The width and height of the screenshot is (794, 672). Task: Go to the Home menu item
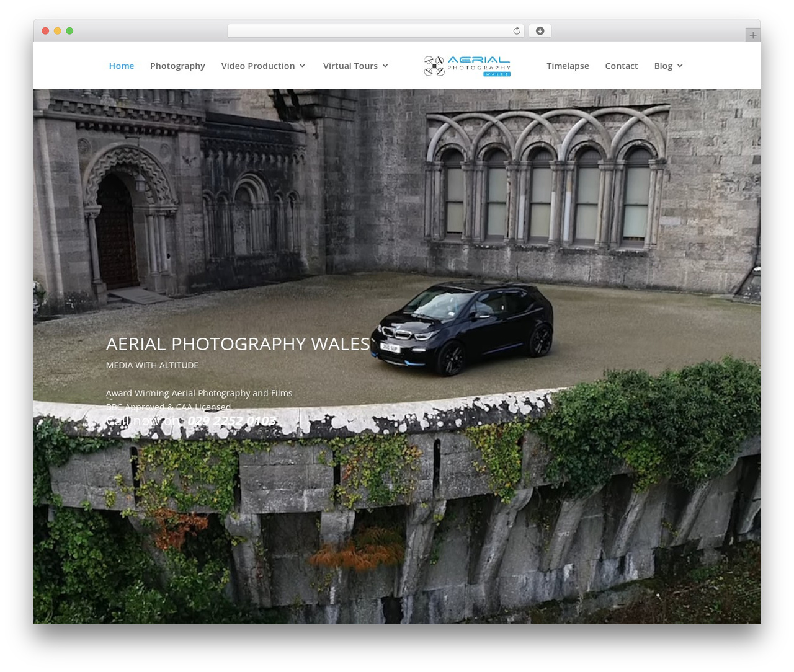(122, 66)
